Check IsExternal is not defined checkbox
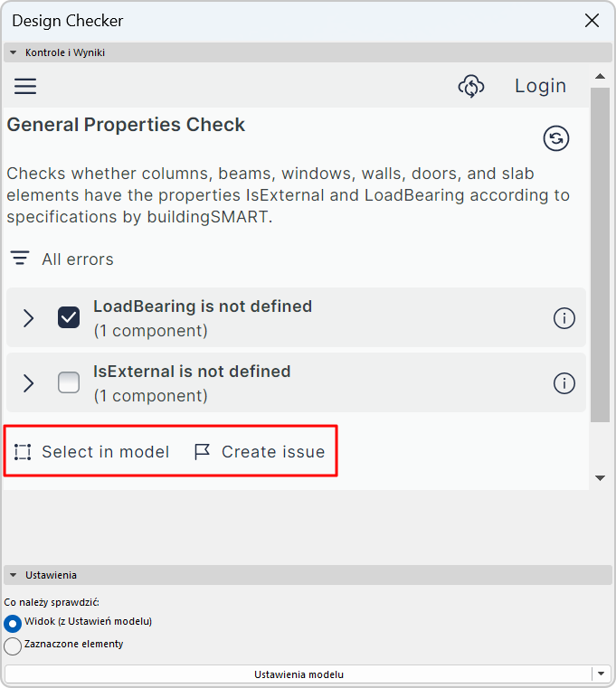The height and width of the screenshot is (688, 616). (69, 382)
